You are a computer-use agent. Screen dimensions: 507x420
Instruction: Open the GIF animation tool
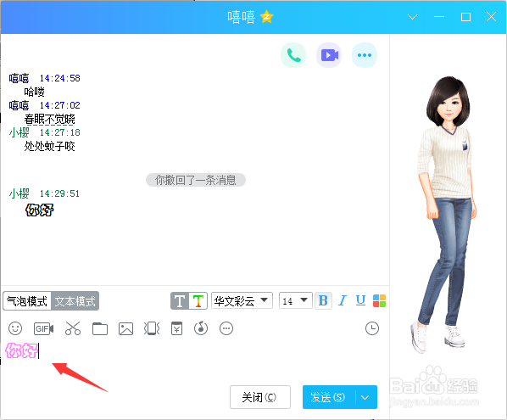tap(43, 328)
